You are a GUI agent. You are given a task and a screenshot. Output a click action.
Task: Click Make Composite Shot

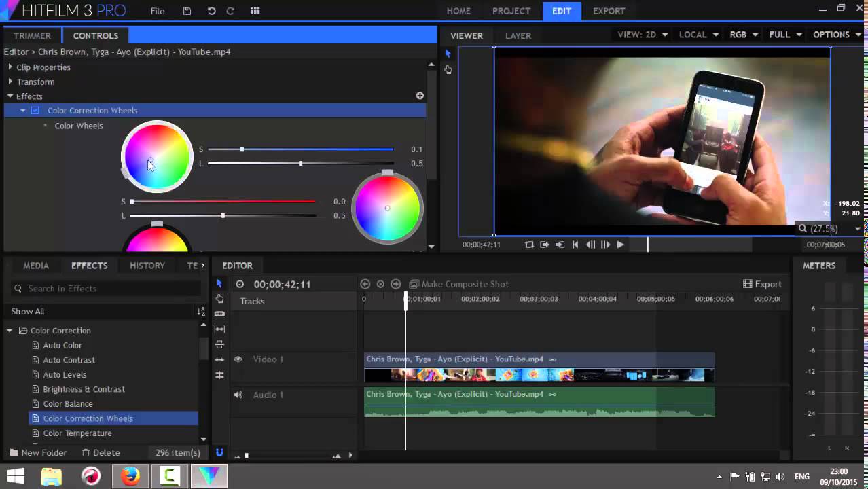point(459,284)
